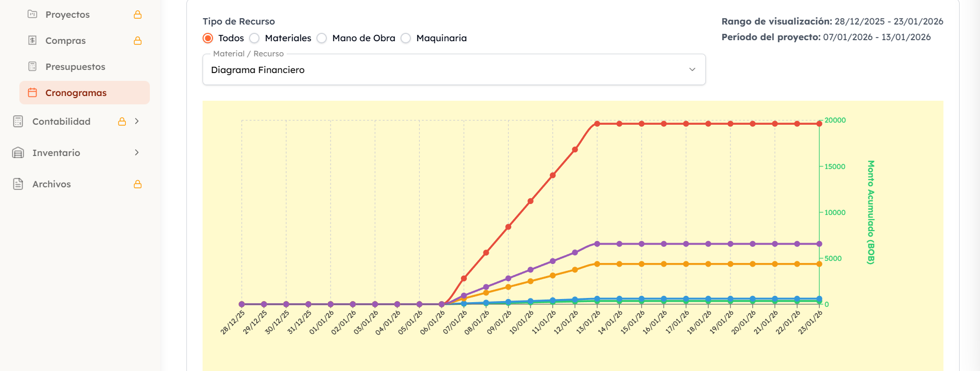Open the Material / Recurso dropdown
Viewport: 980px width, 371px height.
454,70
